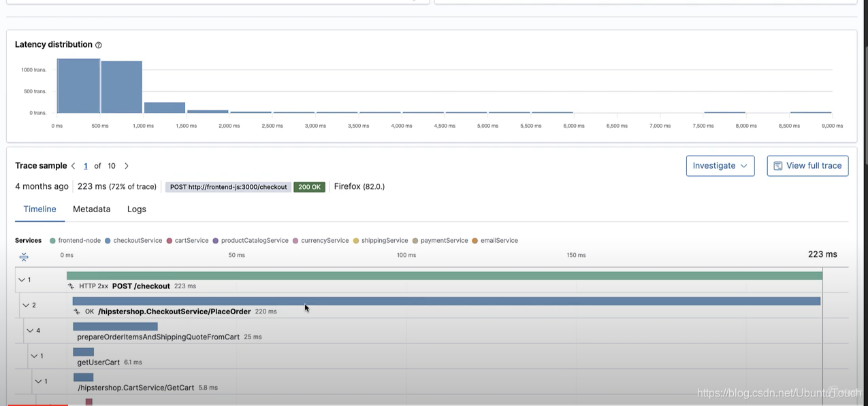Click frontend-node legend color dot
This screenshot has height=406, width=868.
52,241
